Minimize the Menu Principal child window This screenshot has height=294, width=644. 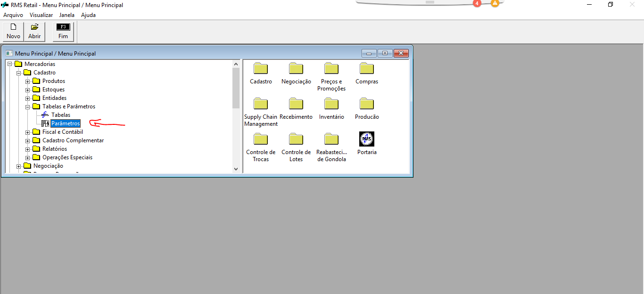point(369,53)
